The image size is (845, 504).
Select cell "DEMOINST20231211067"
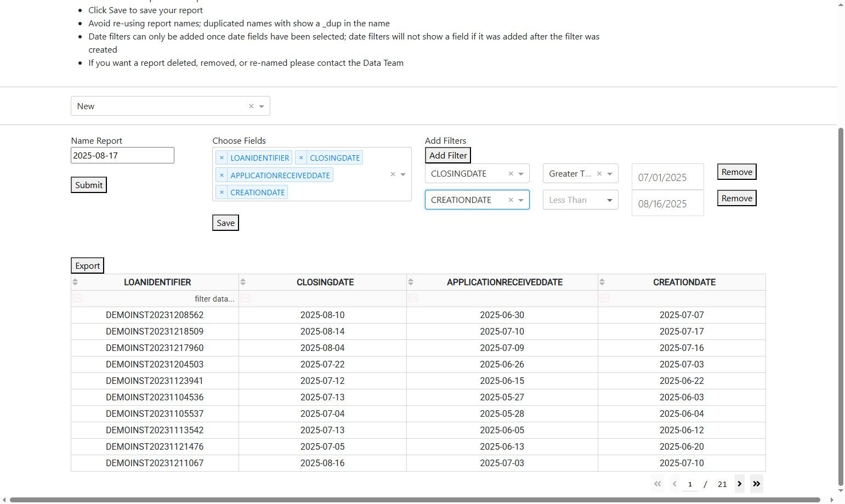pyautogui.click(x=155, y=463)
